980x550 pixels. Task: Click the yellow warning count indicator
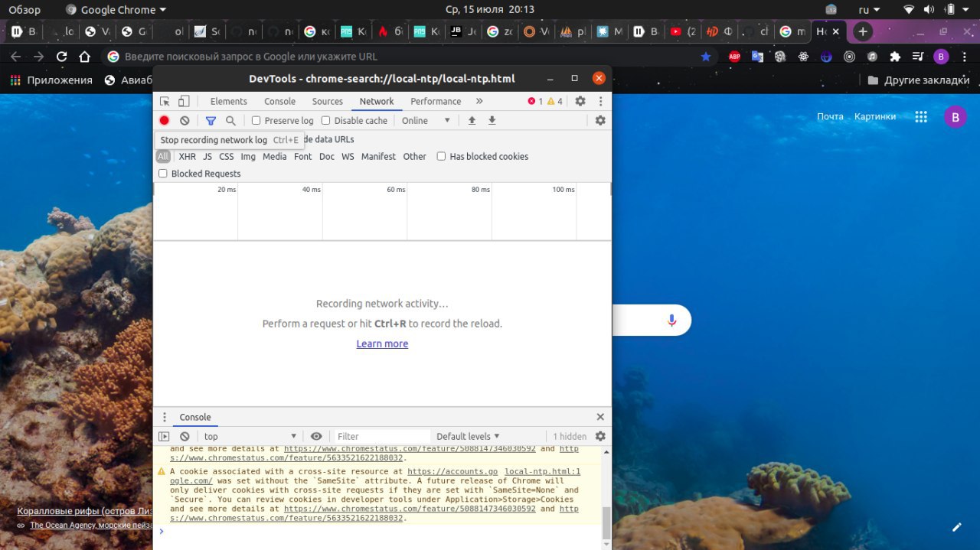[555, 101]
